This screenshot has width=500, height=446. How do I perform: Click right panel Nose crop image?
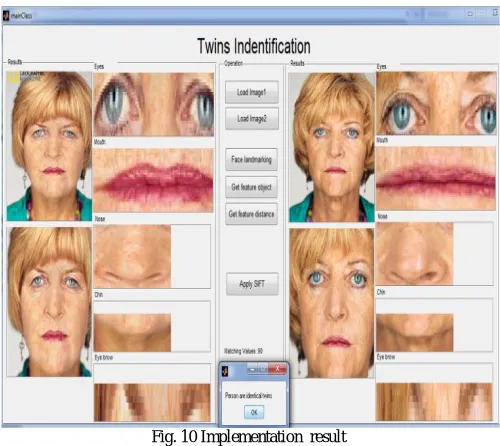click(x=415, y=254)
